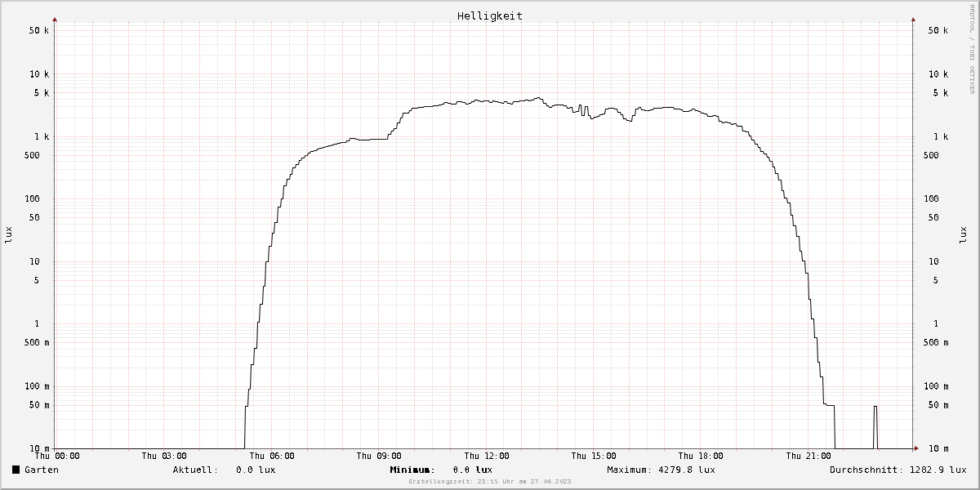
Task: Click "500 m" on the left y-axis
Action: coord(36,342)
